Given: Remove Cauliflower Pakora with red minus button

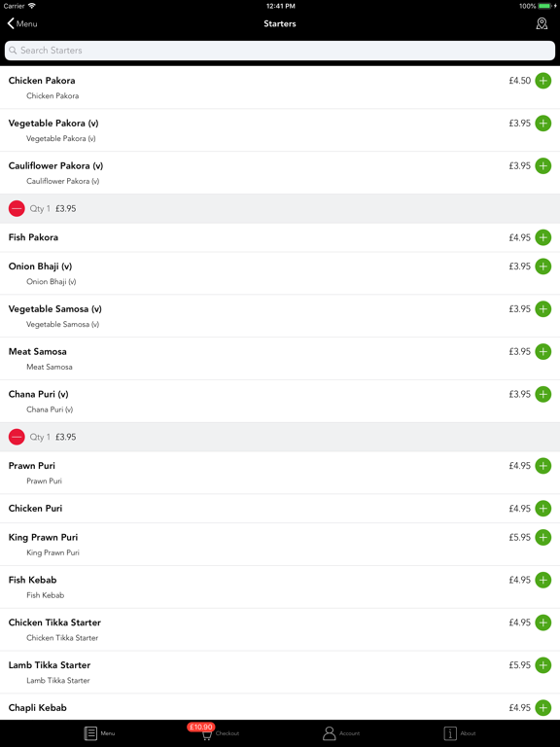Looking at the screenshot, I should click(17, 209).
